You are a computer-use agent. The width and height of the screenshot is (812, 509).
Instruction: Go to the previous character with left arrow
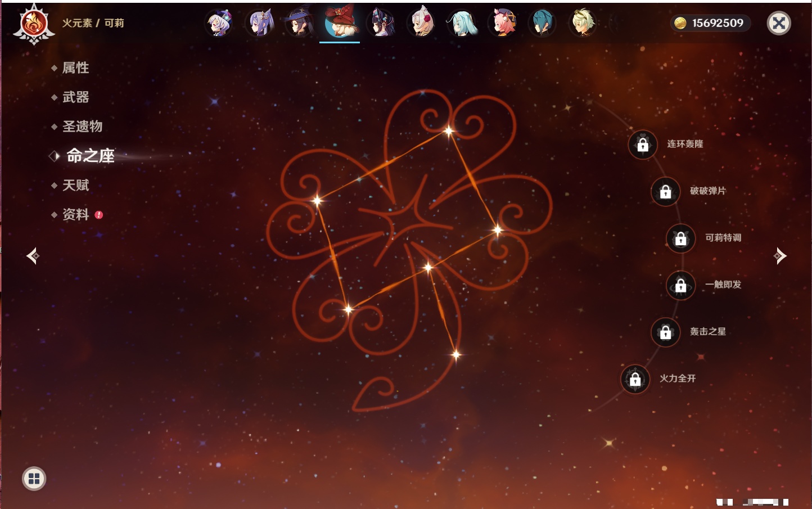tap(33, 256)
